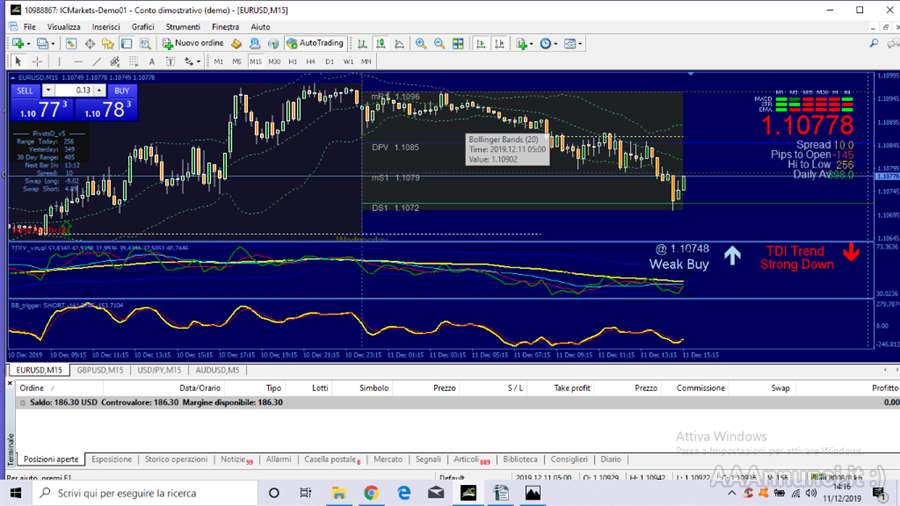Select the trendline drawing tool
This screenshot has width=900, height=506.
click(96, 61)
